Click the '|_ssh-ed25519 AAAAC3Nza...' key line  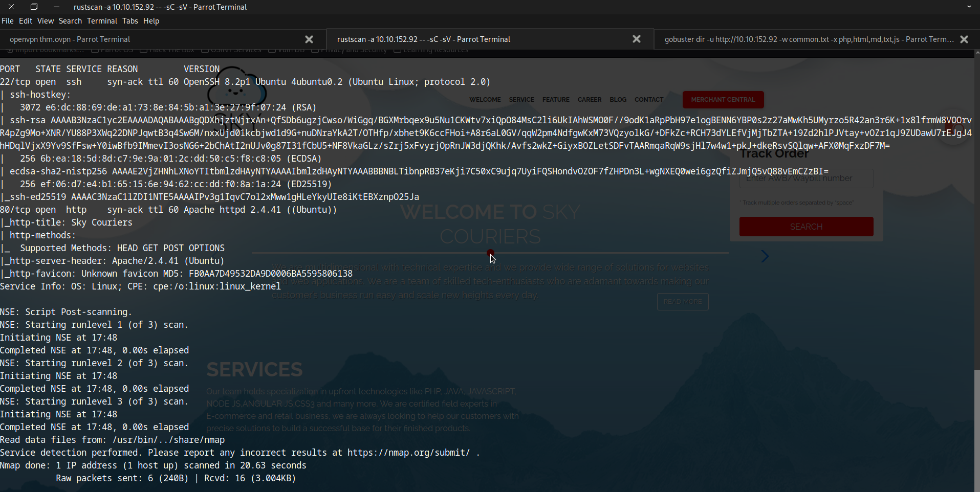[209, 197]
